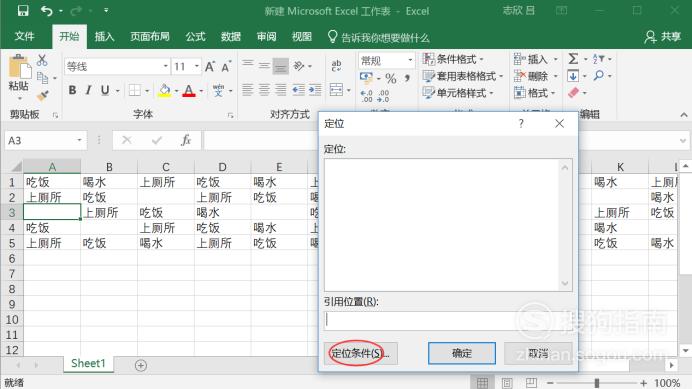Screen dimensions: 692x389
Task: Click the Clear eraser icon
Action: [x=573, y=93]
